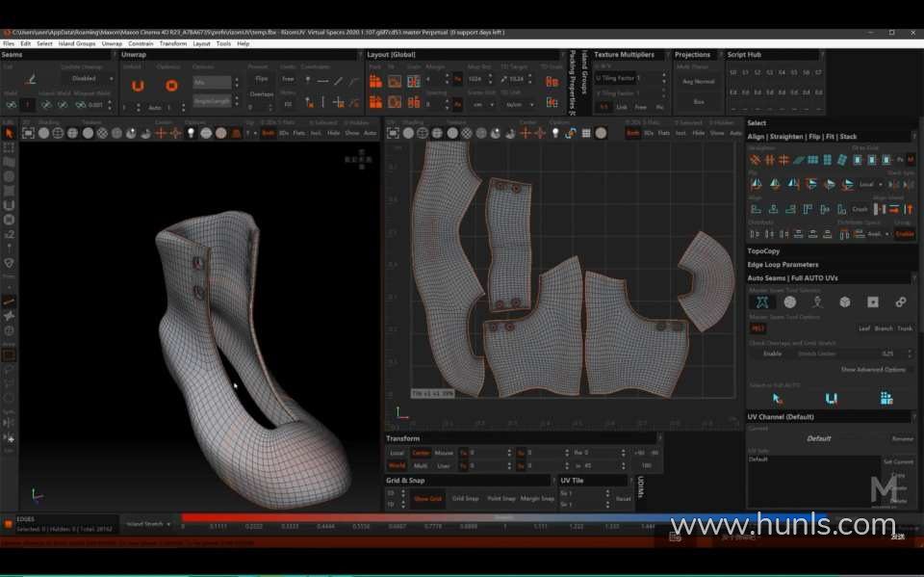Toggle Show Grid in Grid & Snap

[x=427, y=498]
